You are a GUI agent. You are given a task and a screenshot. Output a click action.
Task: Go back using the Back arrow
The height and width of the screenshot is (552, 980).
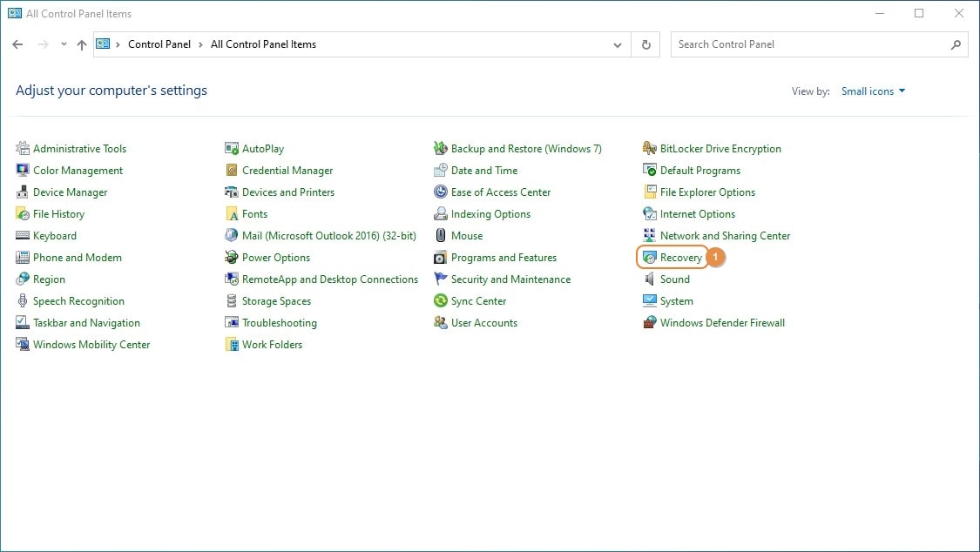(x=17, y=44)
